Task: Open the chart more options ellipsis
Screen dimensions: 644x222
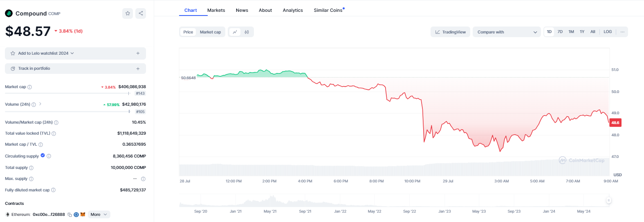Action: tap(622, 32)
